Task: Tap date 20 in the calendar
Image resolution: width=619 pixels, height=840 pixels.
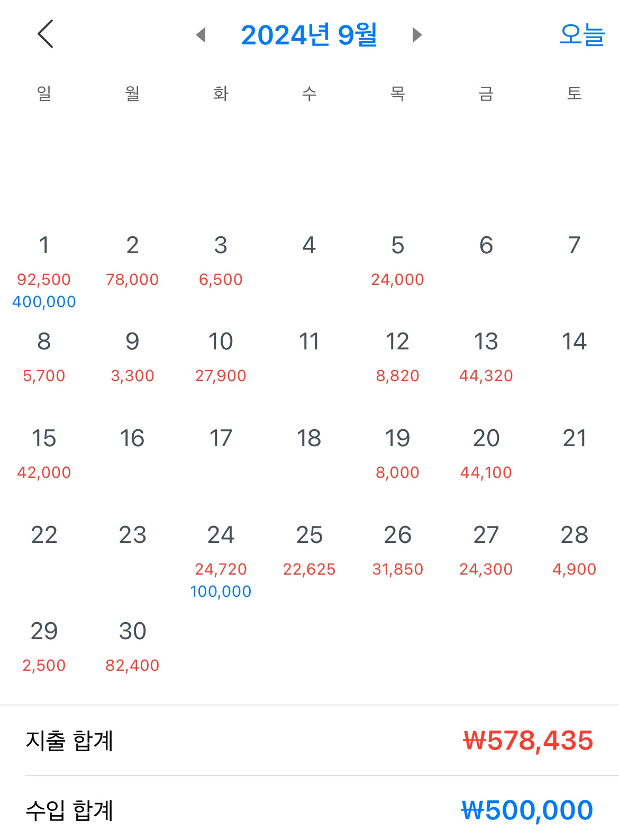Action: [486, 439]
